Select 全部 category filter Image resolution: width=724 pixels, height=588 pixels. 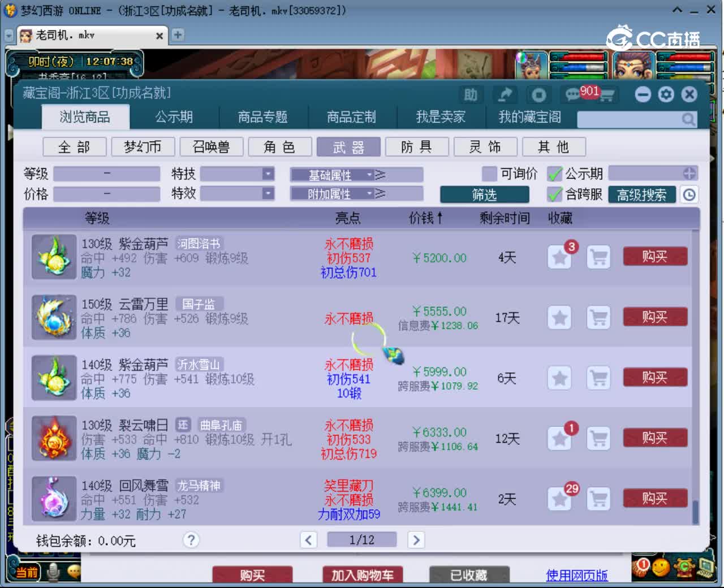click(74, 147)
